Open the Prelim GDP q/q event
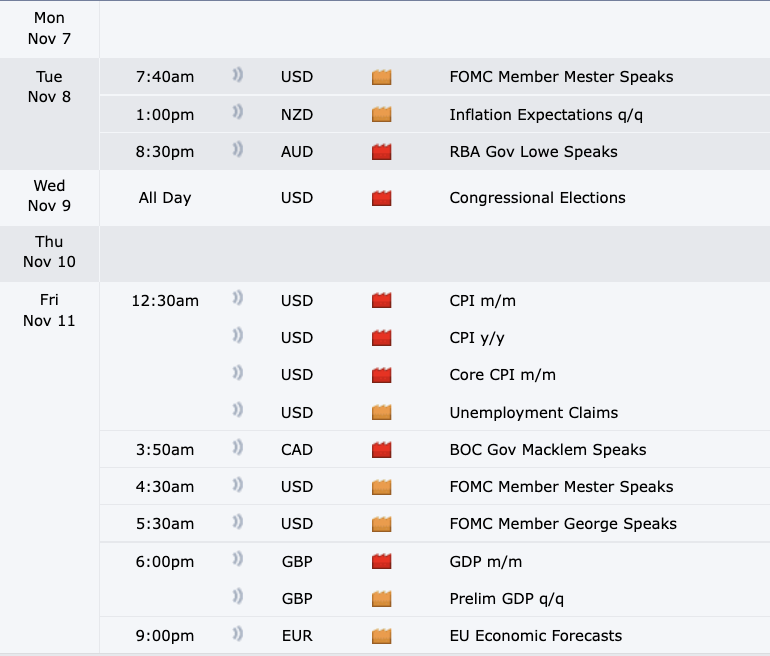Screen dimensions: 770x656 [x=507, y=599]
